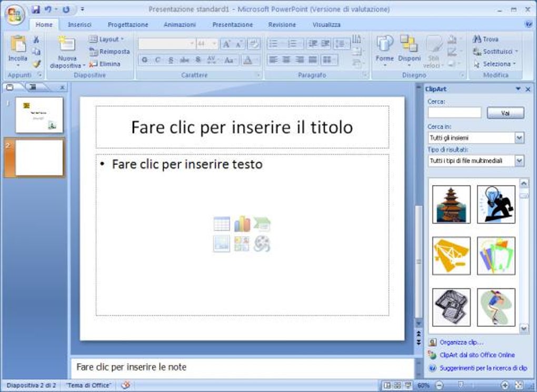Justify paragraph text
The image size is (537, 392).
(313, 61)
